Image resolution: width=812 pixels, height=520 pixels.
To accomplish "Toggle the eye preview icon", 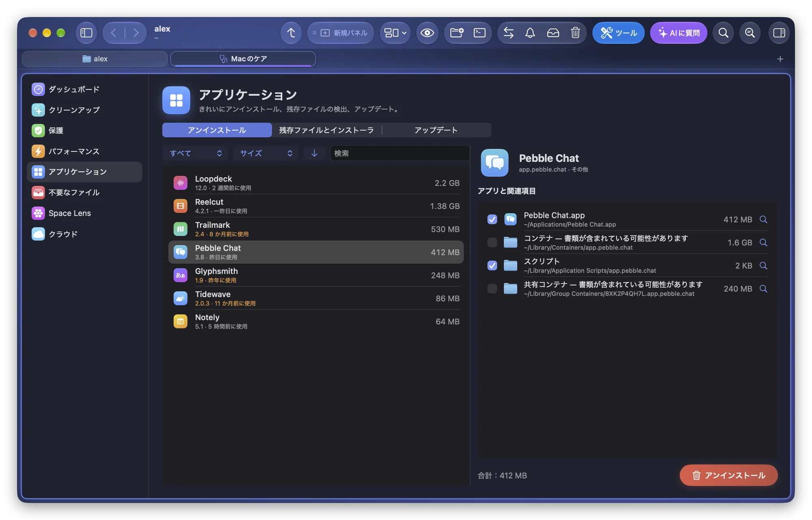I will tap(427, 33).
